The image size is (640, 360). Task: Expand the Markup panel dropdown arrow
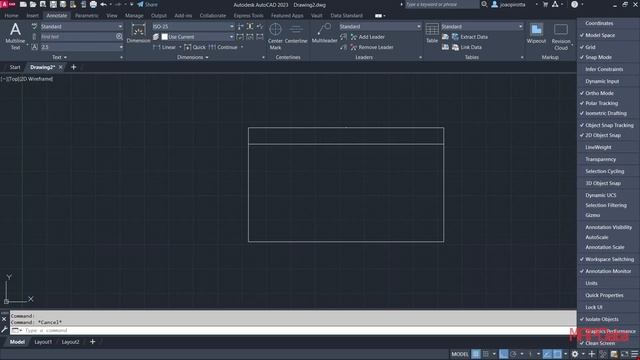[x=572, y=45]
